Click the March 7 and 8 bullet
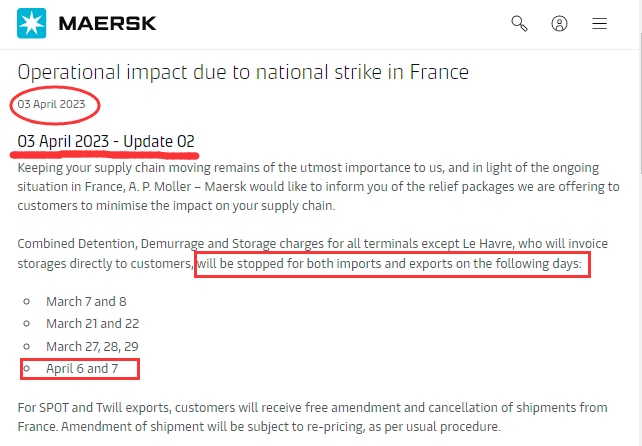 coord(86,301)
